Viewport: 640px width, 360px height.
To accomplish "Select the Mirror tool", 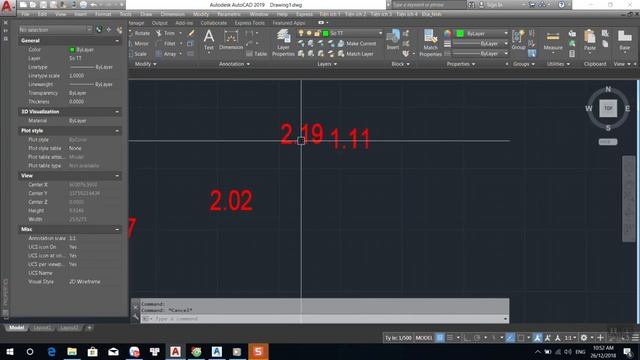I will pos(139,43).
